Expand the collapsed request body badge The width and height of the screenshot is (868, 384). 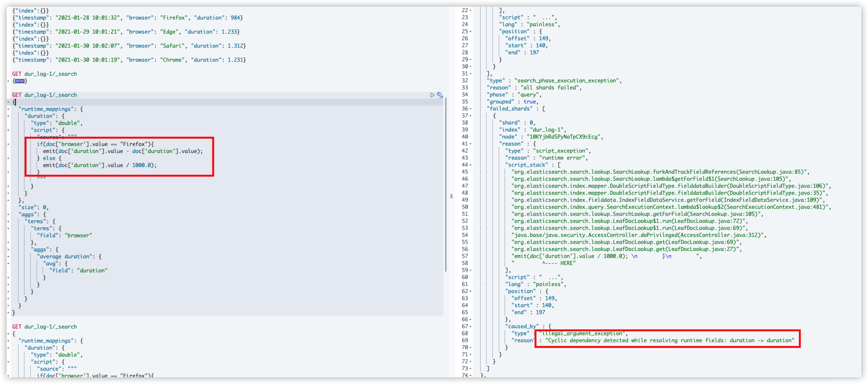[x=20, y=81]
